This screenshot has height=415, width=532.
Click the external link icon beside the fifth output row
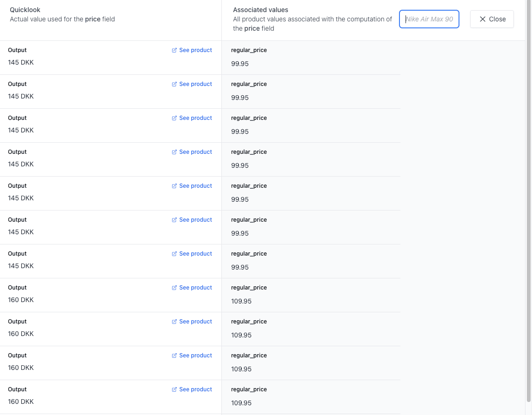click(x=174, y=185)
